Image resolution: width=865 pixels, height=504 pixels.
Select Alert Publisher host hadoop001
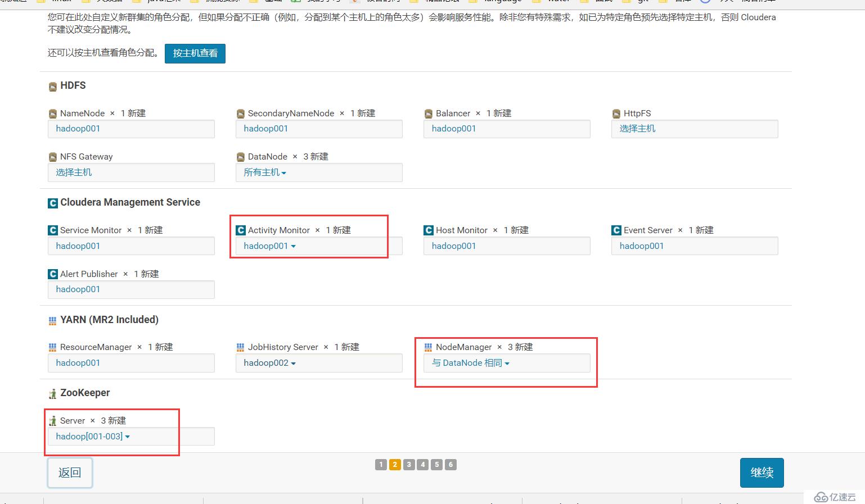[78, 289]
